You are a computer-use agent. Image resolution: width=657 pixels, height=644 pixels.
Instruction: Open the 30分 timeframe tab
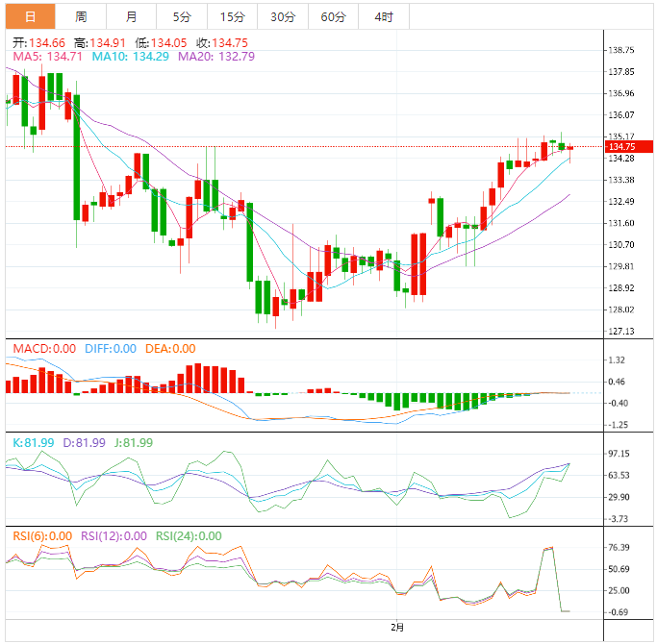pos(283,16)
